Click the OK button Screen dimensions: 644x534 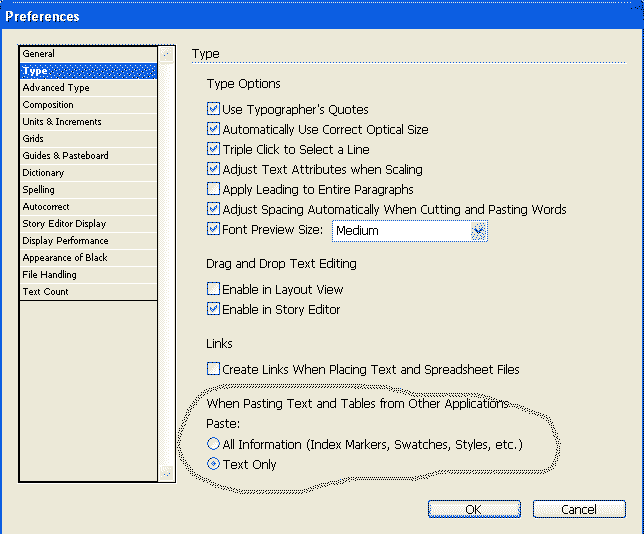(474, 509)
